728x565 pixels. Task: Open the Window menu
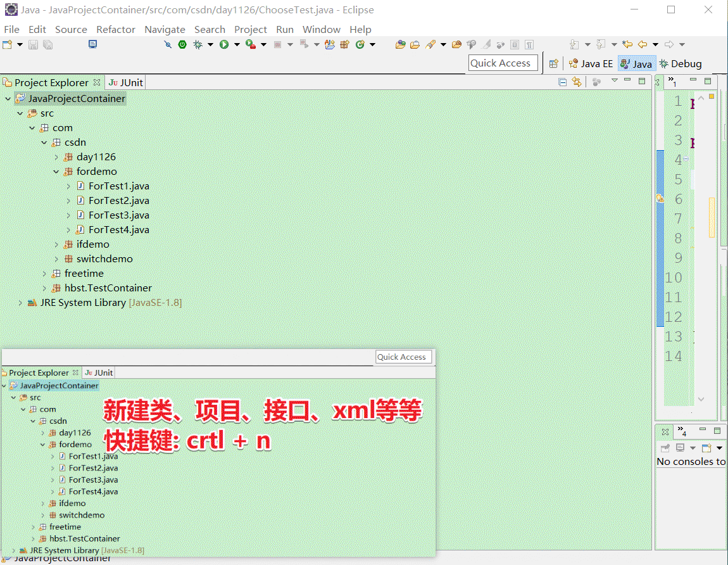(322, 29)
